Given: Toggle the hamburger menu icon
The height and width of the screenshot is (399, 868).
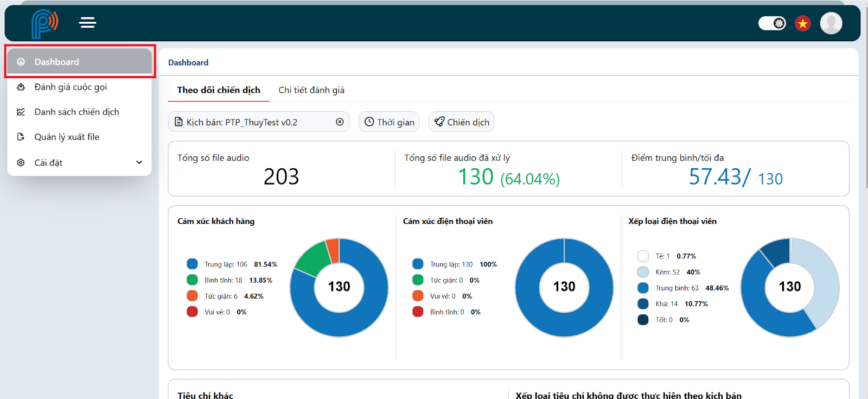Looking at the screenshot, I should coord(87,22).
